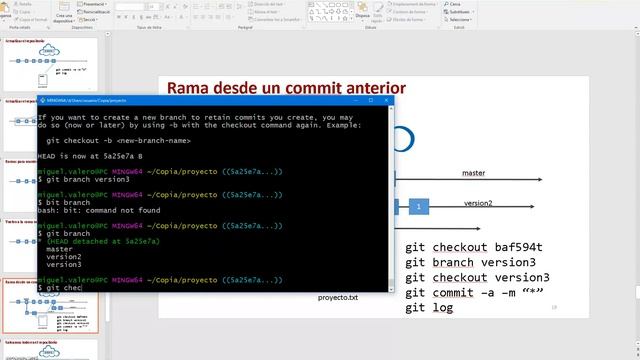Open the font color picker
640x360 pixels.
tap(181, 17)
